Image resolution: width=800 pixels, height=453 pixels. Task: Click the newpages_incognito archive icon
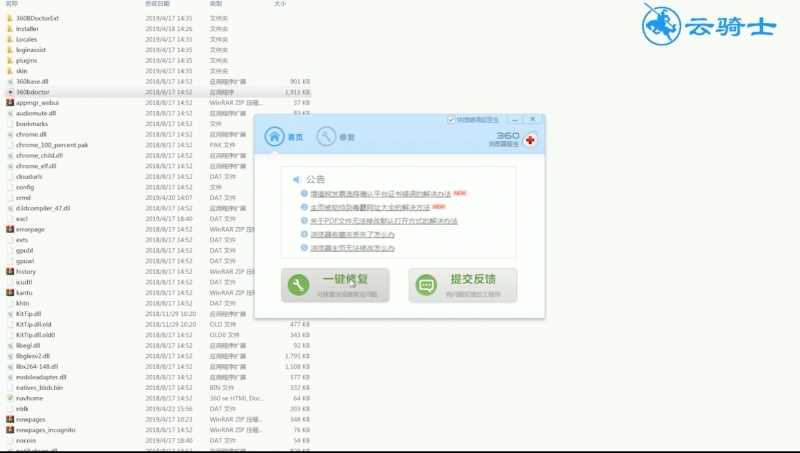point(10,430)
